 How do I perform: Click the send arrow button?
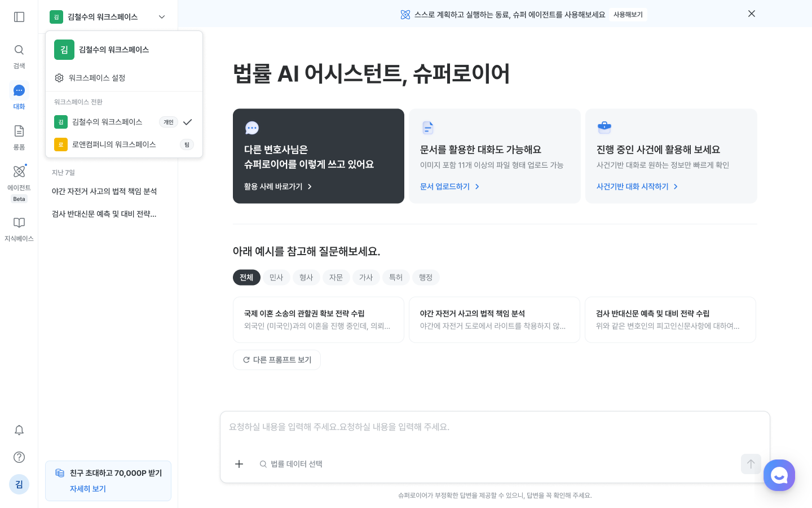tap(751, 464)
